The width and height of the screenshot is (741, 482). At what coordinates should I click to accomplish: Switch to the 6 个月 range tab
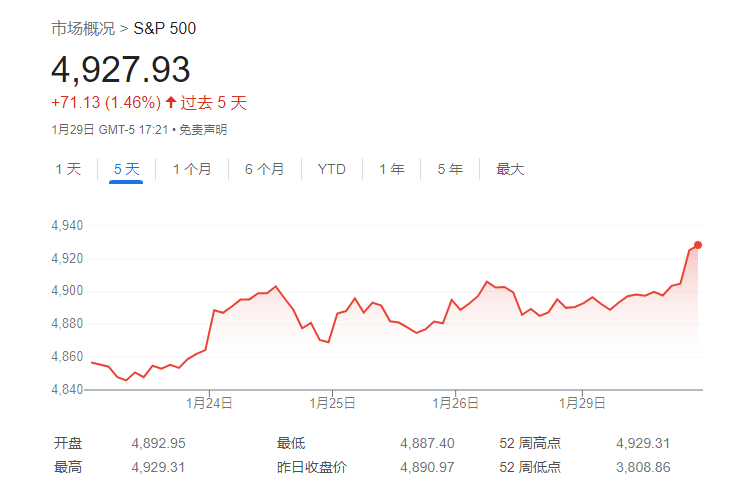(264, 169)
